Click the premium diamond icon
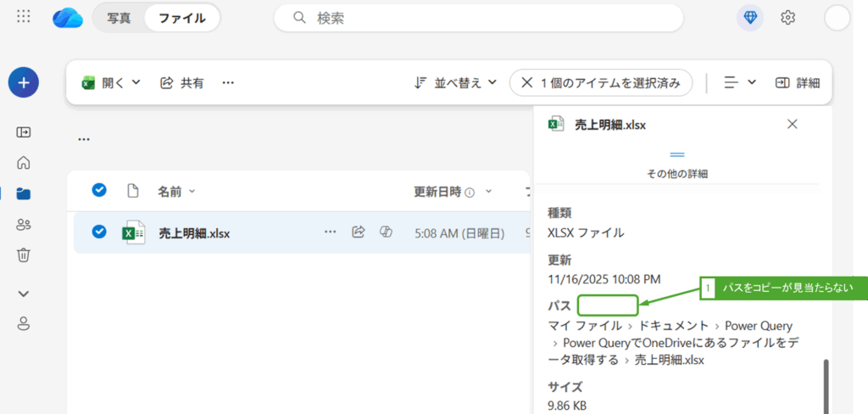This screenshot has height=414, width=868. coord(750,18)
